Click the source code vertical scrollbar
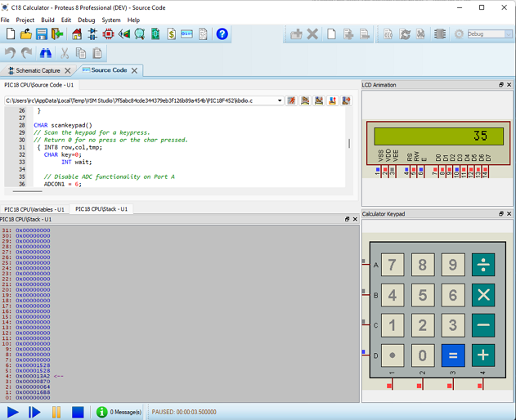Image resolution: width=516 pixels, height=420 pixels. point(349,144)
